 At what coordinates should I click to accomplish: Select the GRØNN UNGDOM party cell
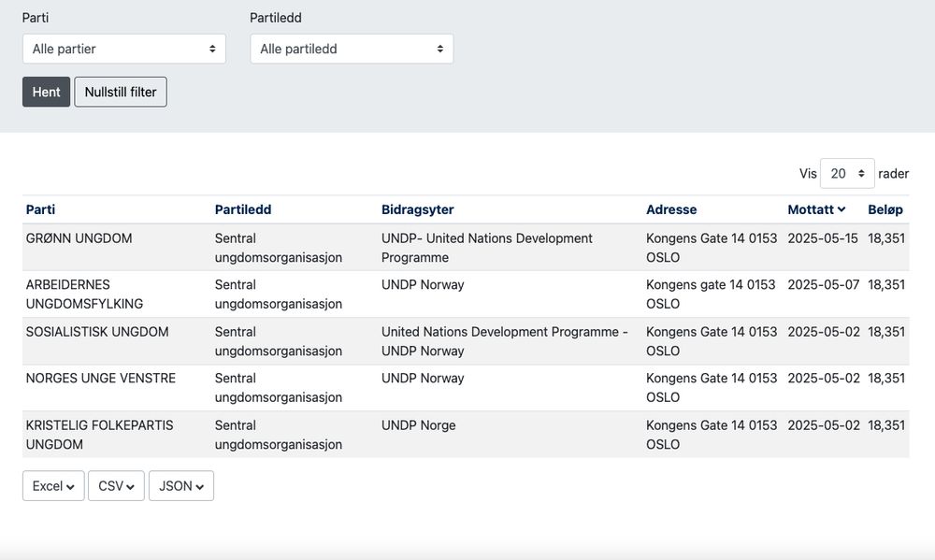(79, 238)
